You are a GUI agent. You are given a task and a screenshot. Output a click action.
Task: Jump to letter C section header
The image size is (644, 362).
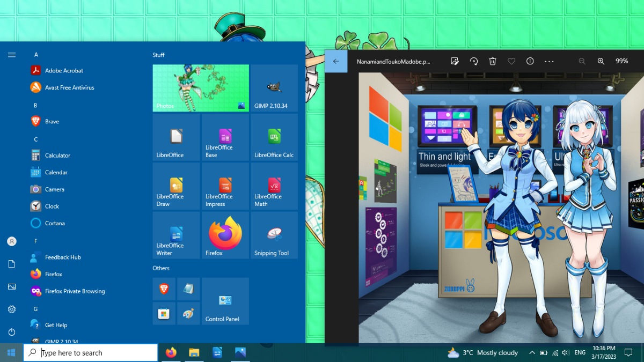tap(36, 139)
